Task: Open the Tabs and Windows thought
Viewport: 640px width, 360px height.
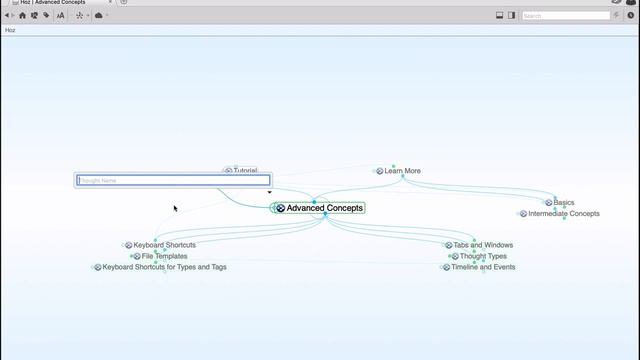Action: click(x=483, y=245)
